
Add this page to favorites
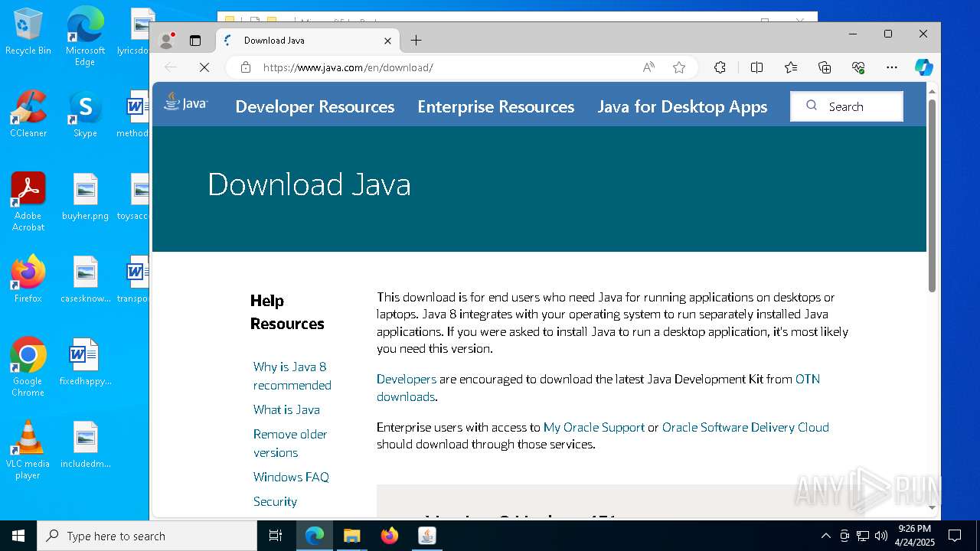(679, 67)
